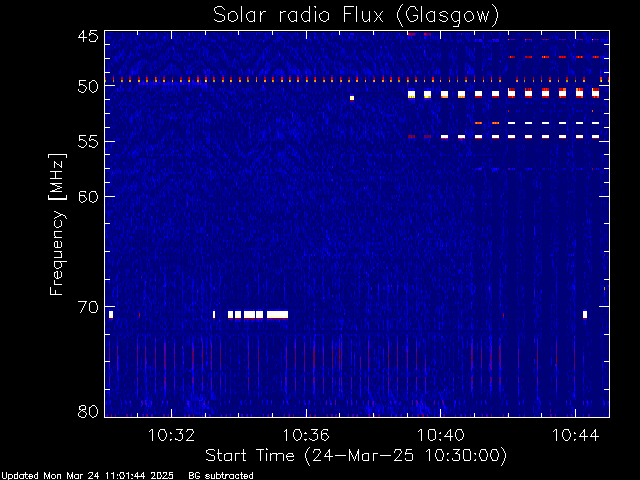640x480 pixels.
Task: Click the 10:36 time tick label
Action: 306,435
